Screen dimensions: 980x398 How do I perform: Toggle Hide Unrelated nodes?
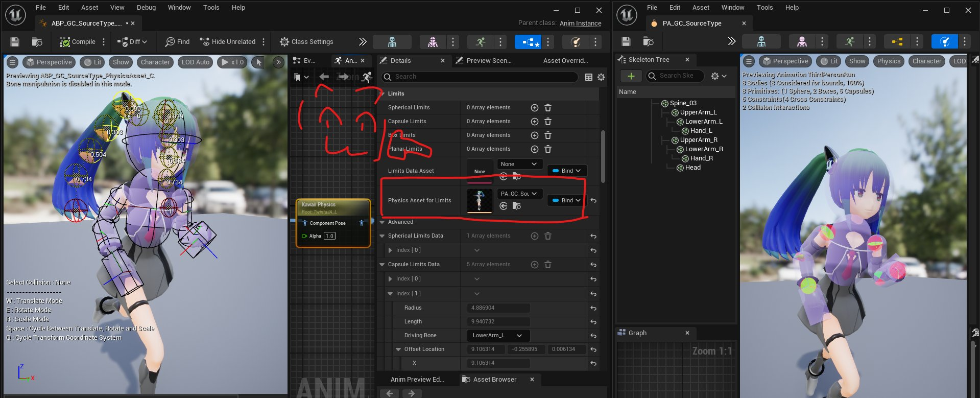coord(228,42)
